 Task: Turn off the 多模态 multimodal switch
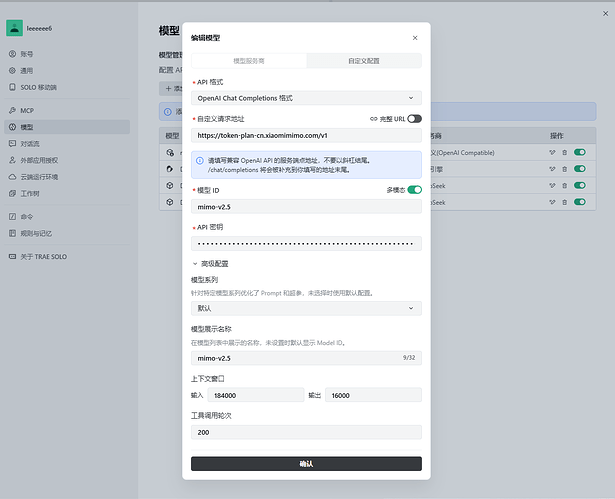coord(414,190)
